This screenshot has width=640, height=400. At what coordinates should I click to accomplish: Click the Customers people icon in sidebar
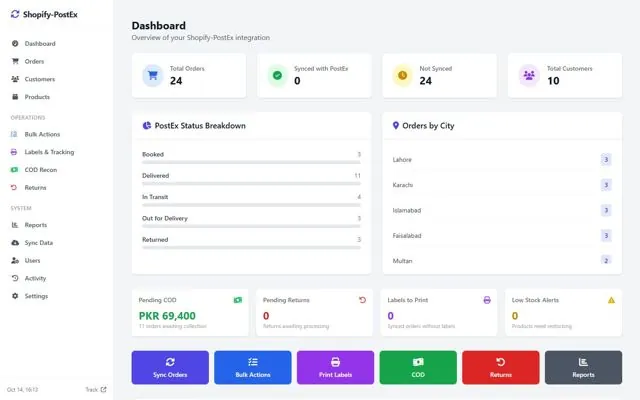[15, 79]
